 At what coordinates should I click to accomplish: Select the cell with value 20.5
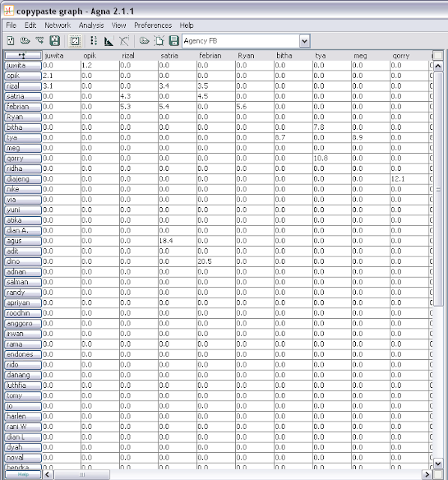(x=216, y=262)
